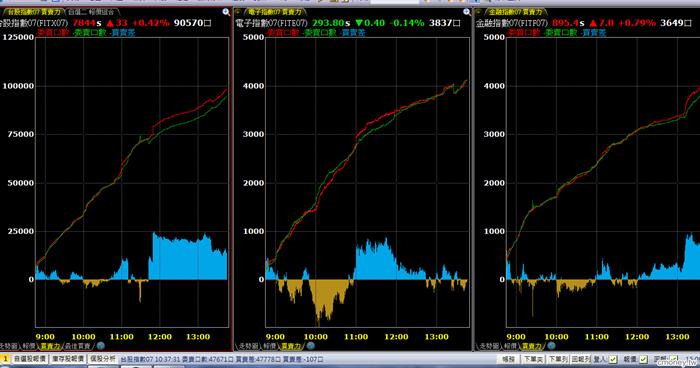This screenshot has height=368, width=700.
Task: Open the 走勢圖 tab under the 金融指數07 chart
Action: [489, 346]
